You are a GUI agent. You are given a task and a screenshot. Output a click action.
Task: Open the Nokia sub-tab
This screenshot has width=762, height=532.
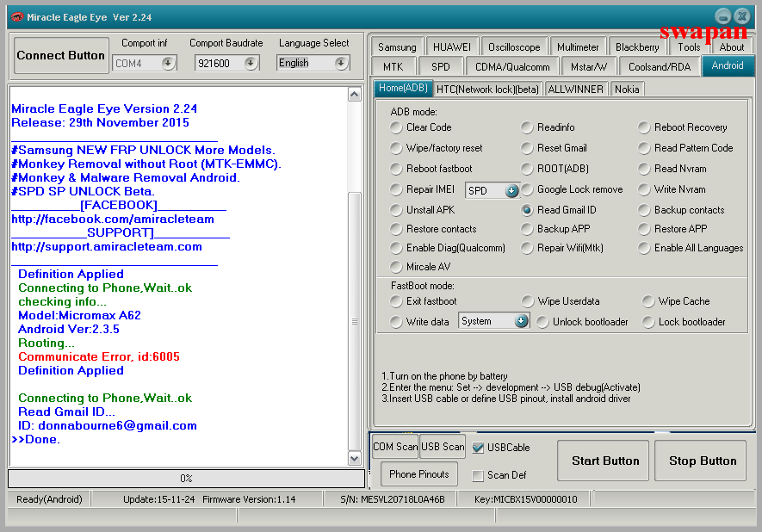[x=627, y=89]
